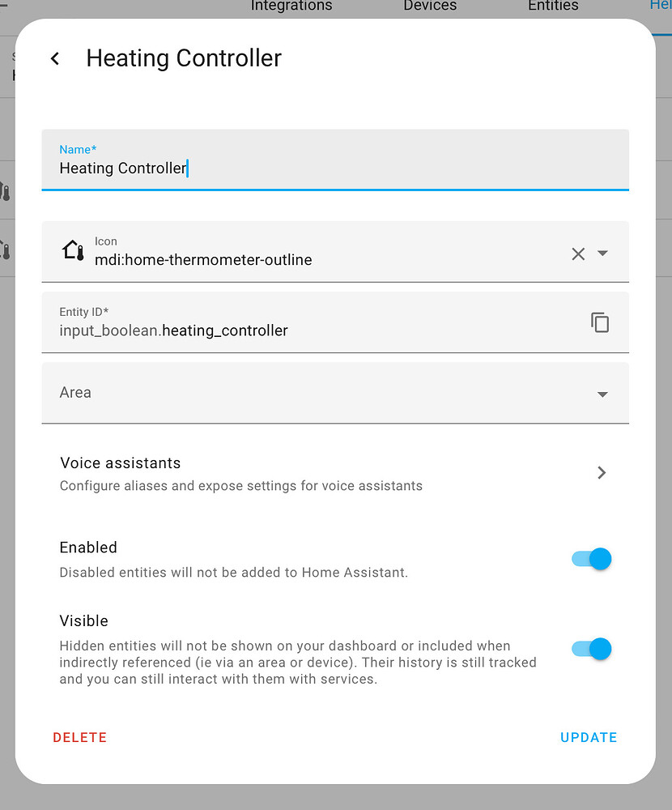This screenshot has height=810, width=672.
Task: Expand Voice assistants configuration section
Action: [602, 472]
